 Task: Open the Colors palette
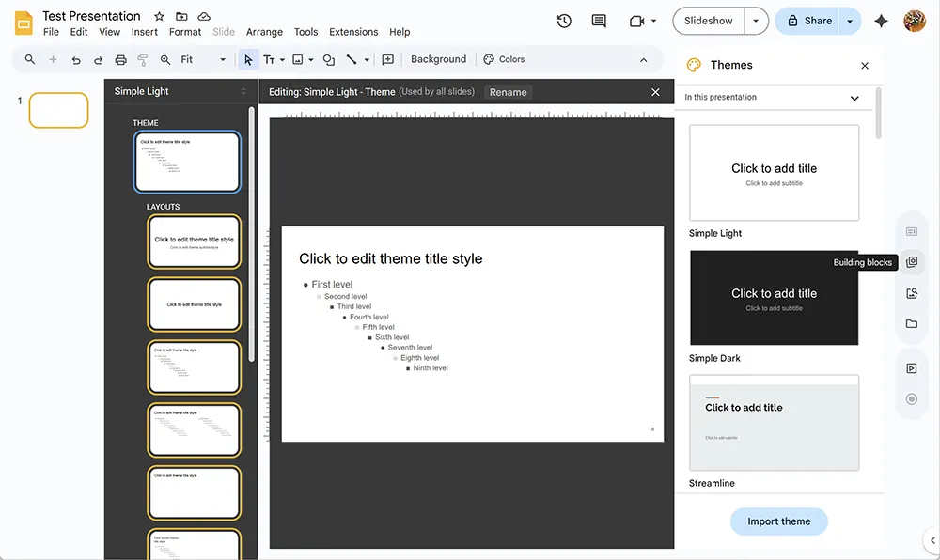pos(504,58)
